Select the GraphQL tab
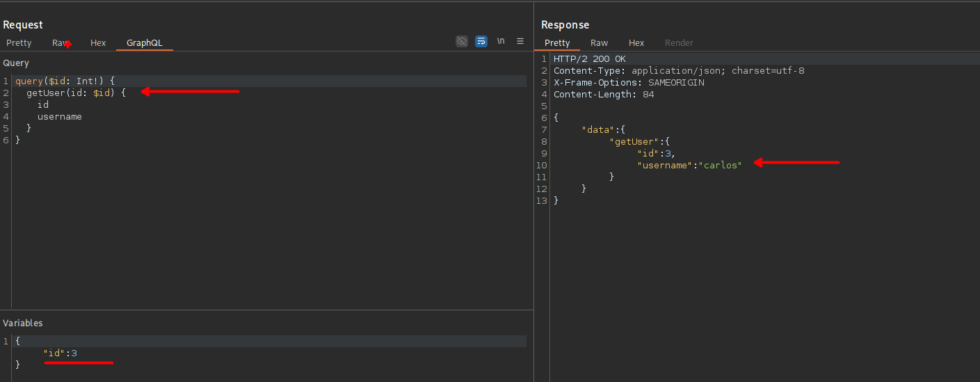The image size is (980, 382). pos(144,43)
